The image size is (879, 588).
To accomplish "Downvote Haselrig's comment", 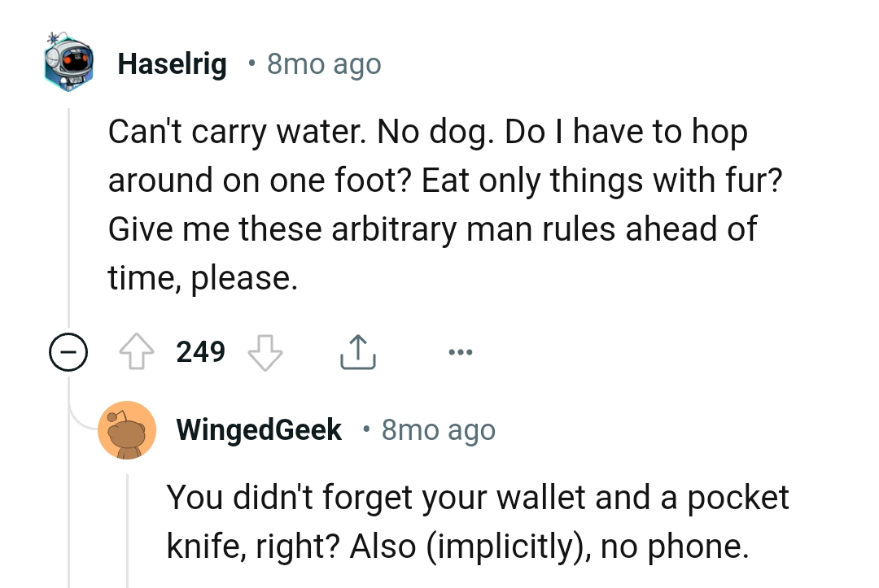I will tap(265, 351).
